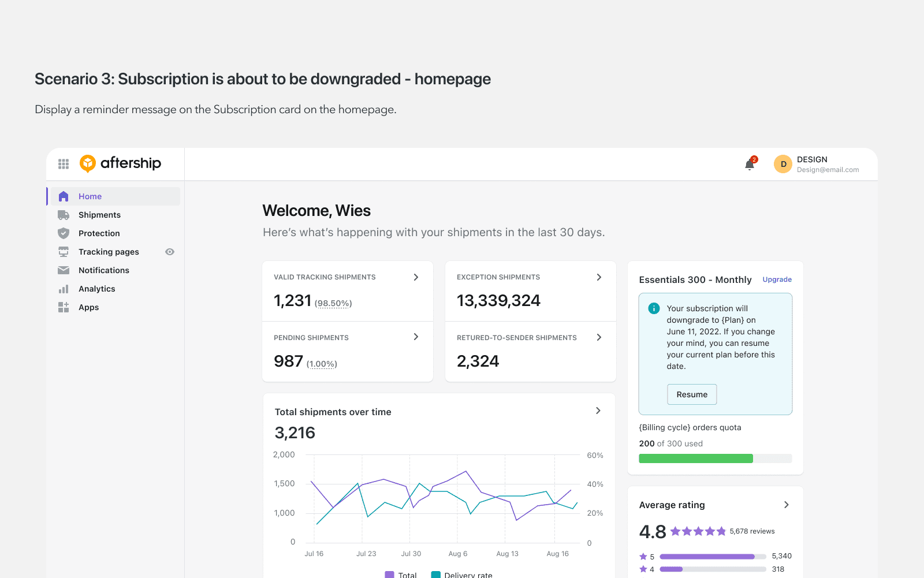Image resolution: width=924 pixels, height=578 pixels.
Task: Click the 4.8 average rating number
Action: pyautogui.click(x=653, y=531)
